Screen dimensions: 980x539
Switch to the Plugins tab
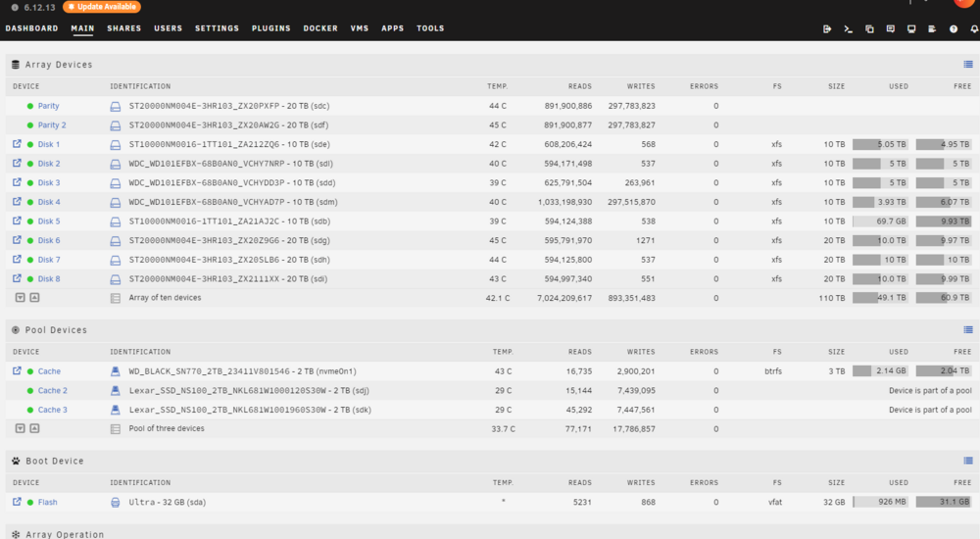click(x=271, y=28)
